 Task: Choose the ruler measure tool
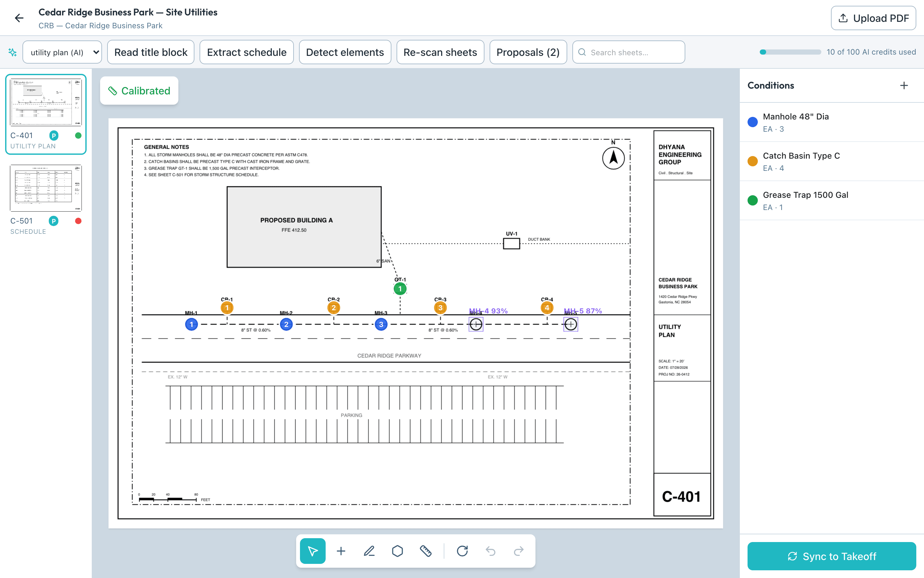426,551
